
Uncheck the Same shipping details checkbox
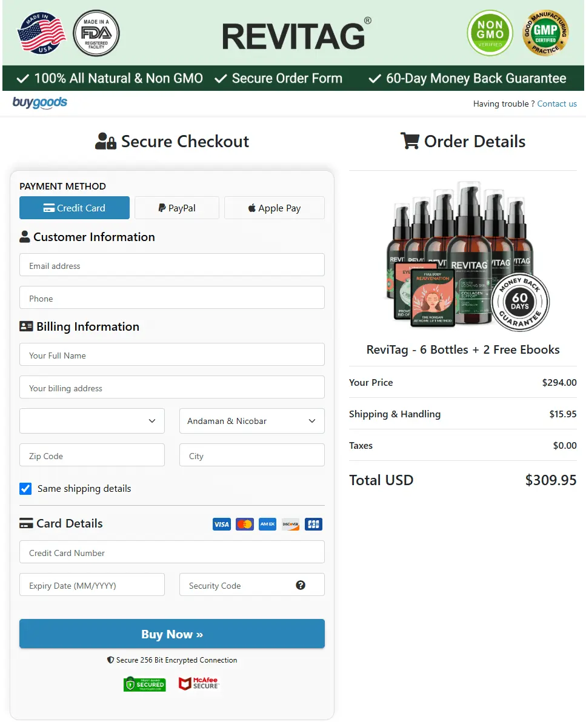click(25, 488)
